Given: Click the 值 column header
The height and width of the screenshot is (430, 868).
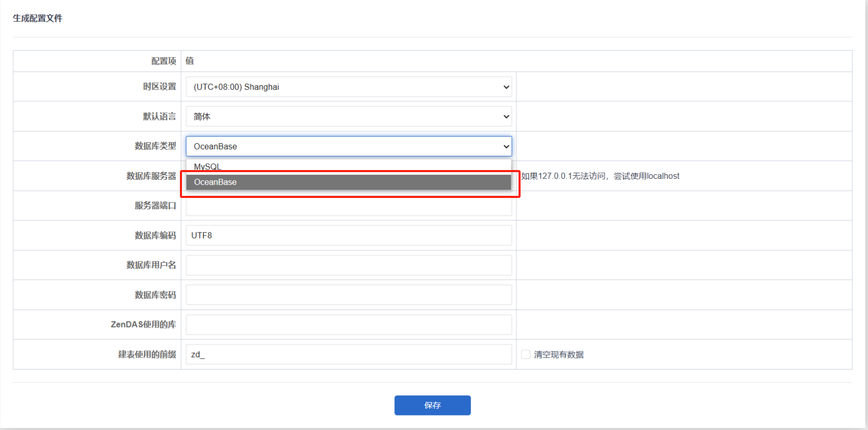Looking at the screenshot, I should pyautogui.click(x=190, y=61).
